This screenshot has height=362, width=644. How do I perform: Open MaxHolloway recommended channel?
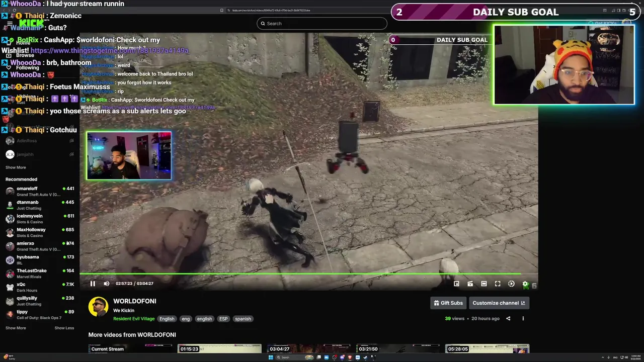tap(40, 232)
